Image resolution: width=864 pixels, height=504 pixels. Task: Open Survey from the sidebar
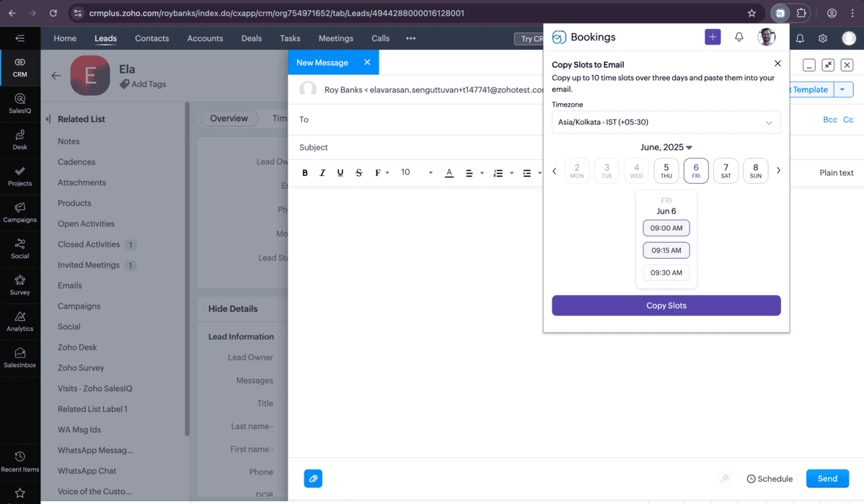[20, 286]
